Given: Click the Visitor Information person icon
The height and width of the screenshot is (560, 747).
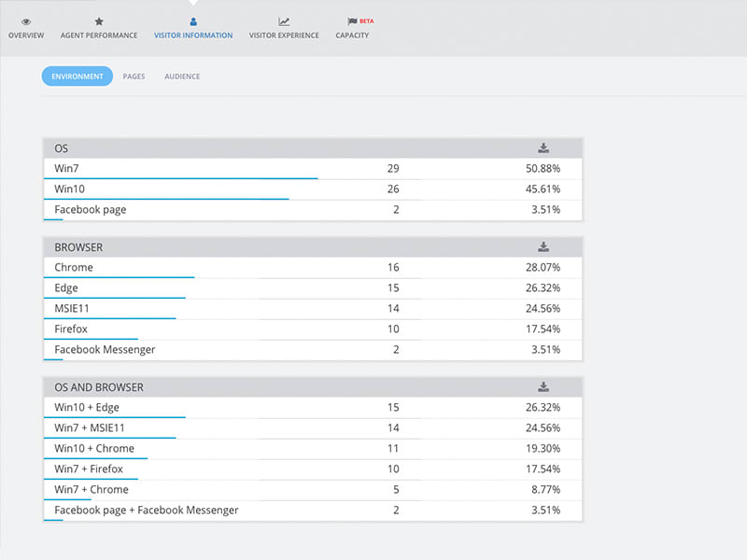Looking at the screenshot, I should point(193,21).
